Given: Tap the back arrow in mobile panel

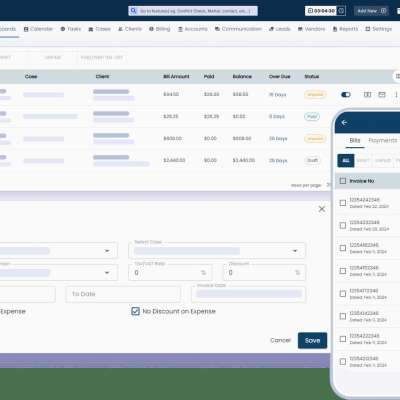Looking at the screenshot, I should 344,123.
